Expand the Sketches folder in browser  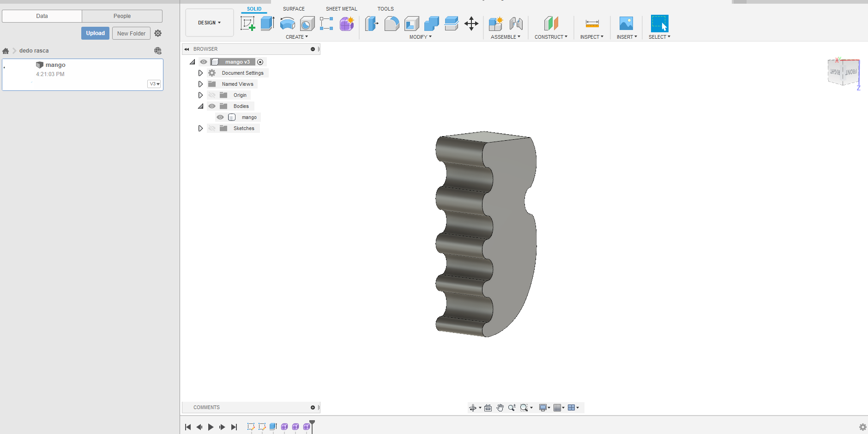[200, 128]
